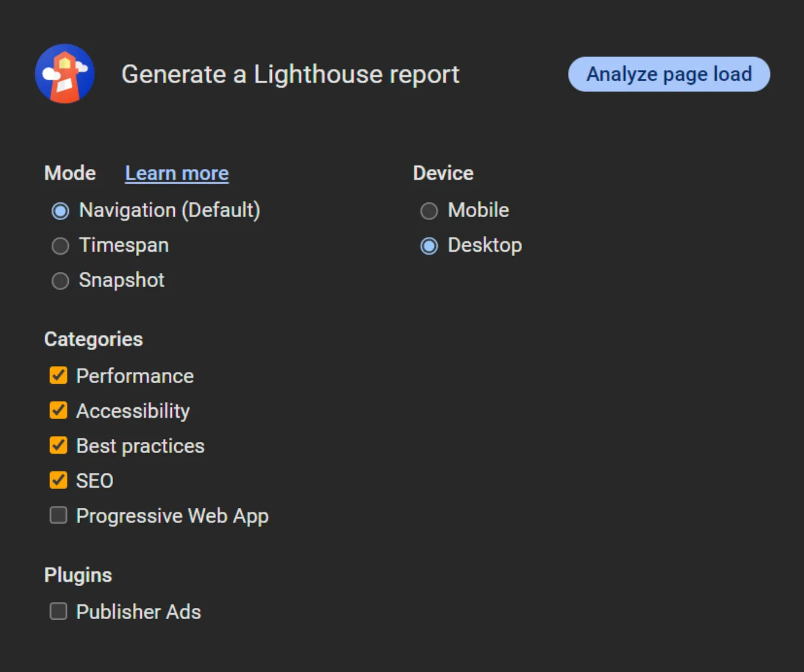Viewport: 804px width, 672px height.
Task: Disable the Accessibility category checkbox
Action: (x=58, y=410)
